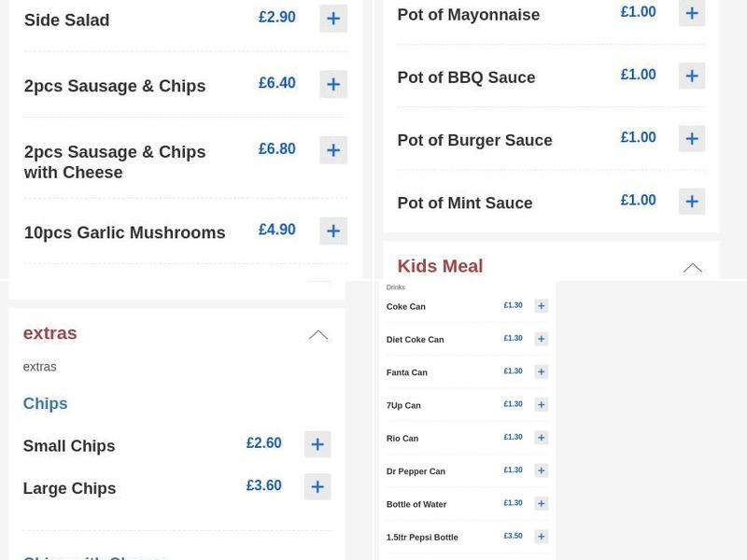Add Pot of BBQ Sauce to order
Screen dimensions: 747x560
click(x=692, y=76)
